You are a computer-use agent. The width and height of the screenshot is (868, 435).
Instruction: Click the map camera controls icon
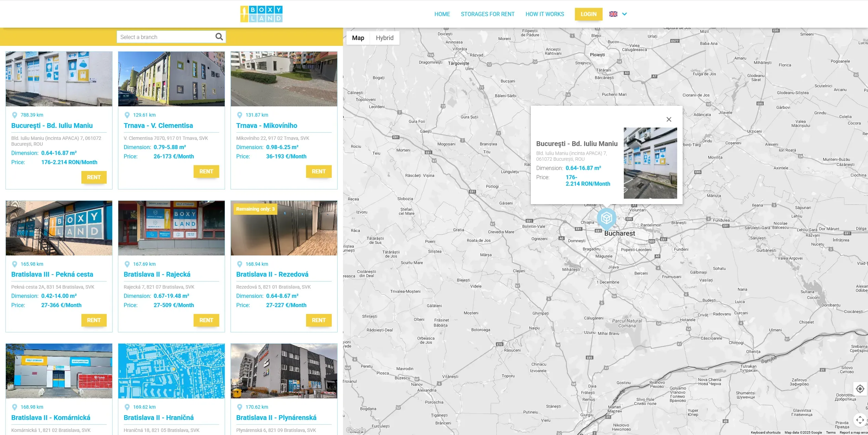coord(860,420)
